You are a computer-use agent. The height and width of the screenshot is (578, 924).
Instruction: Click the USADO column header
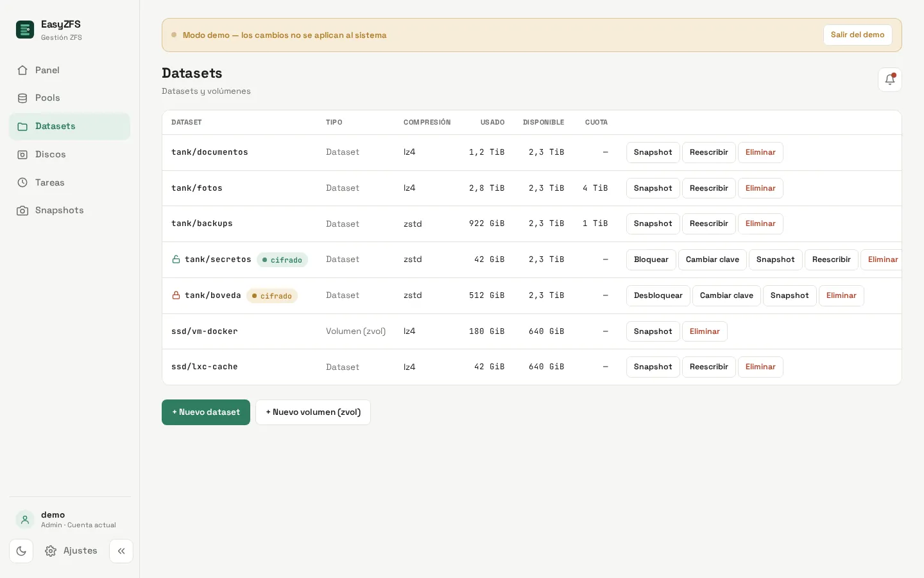[492, 122]
